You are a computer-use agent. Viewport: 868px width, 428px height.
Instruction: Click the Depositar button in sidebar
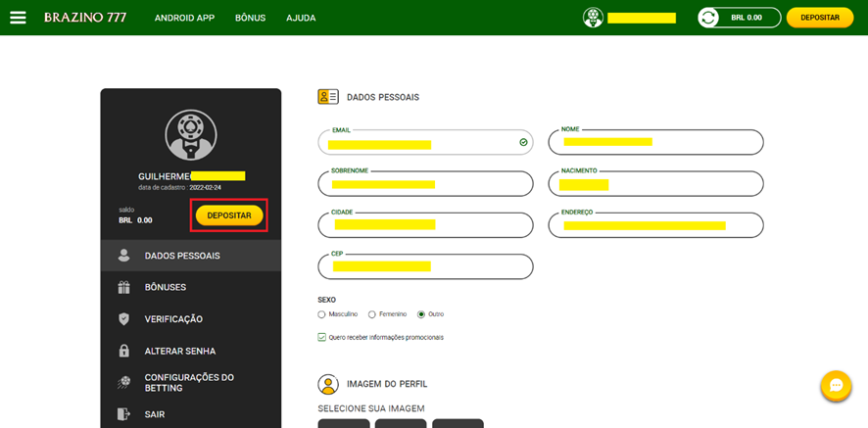tap(229, 214)
